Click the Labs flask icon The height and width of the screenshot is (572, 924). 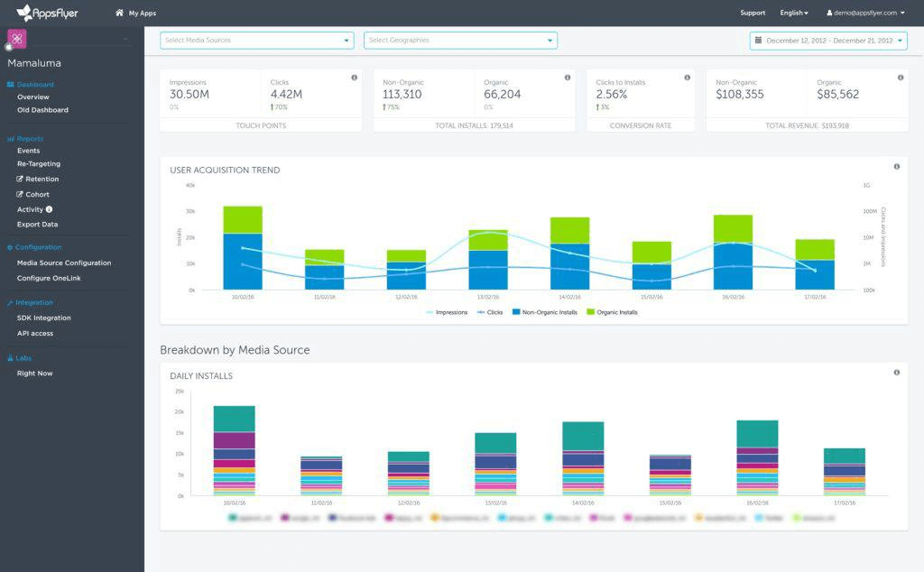[12, 357]
